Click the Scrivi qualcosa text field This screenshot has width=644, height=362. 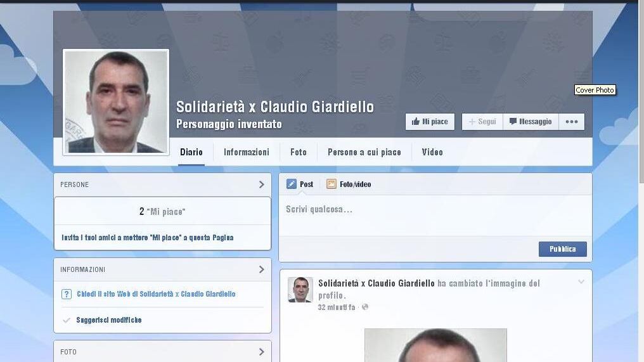pos(435,216)
